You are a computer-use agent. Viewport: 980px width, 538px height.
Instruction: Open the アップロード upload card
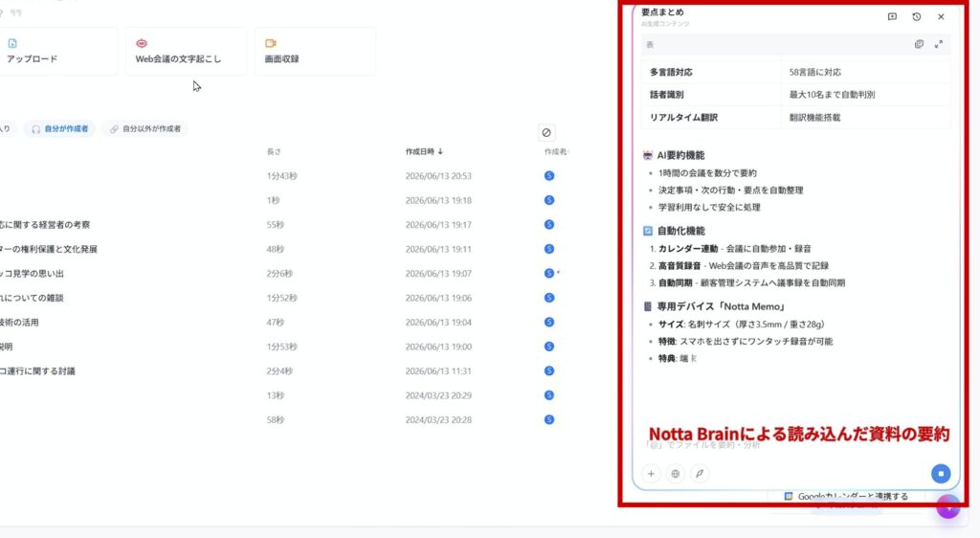coord(57,52)
